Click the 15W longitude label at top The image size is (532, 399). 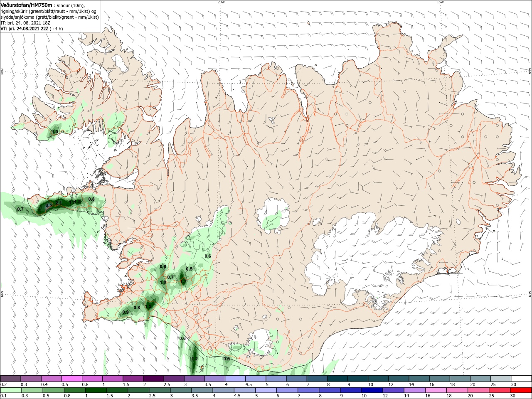pos(440,2)
